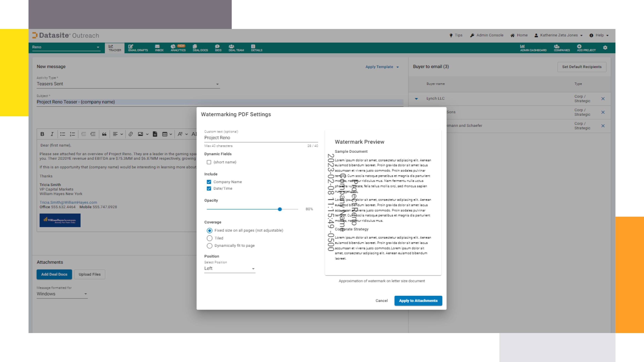644x362 pixels.
Task: Click the Tricia.Smith@WilliamHayes.com email link
Action: (68, 202)
